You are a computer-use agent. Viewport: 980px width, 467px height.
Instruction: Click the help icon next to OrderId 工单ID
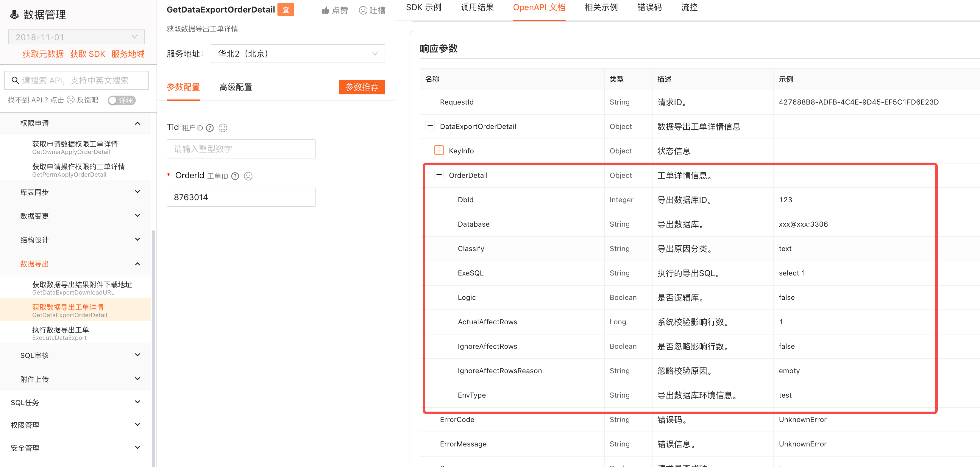pos(235,176)
